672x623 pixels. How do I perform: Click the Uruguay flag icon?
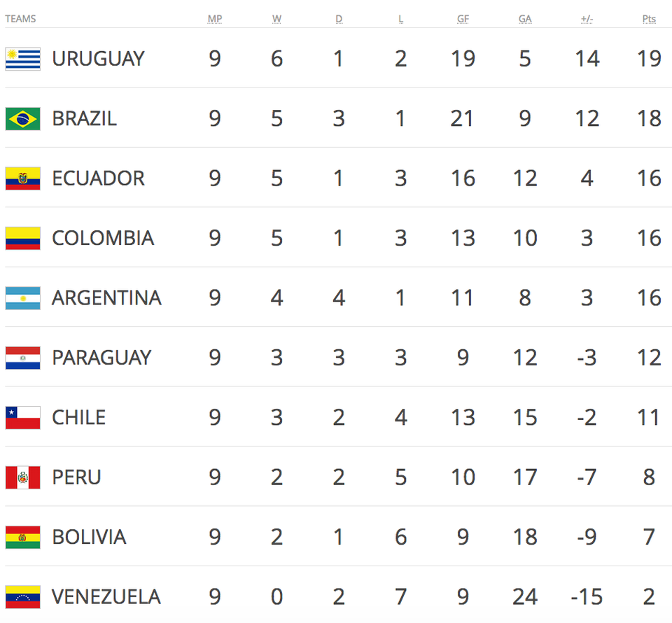tap(23, 59)
